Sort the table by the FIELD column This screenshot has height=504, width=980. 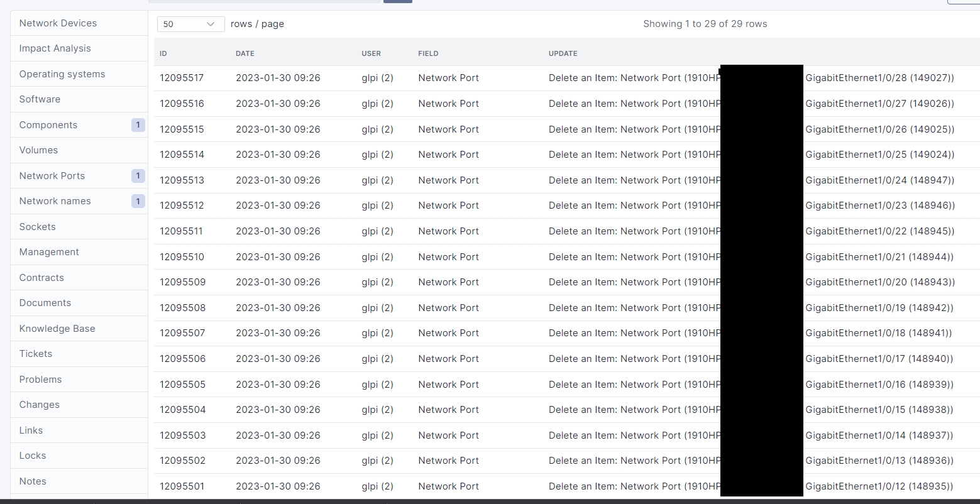click(x=428, y=53)
